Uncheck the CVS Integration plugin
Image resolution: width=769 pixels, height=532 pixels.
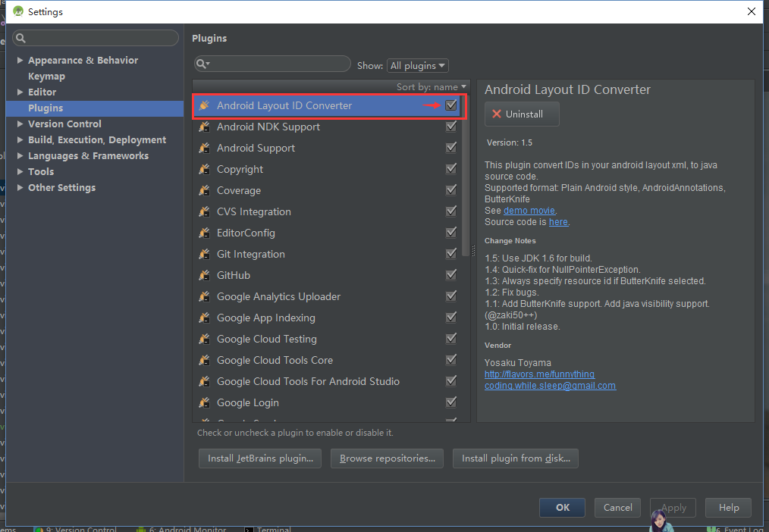click(x=451, y=211)
